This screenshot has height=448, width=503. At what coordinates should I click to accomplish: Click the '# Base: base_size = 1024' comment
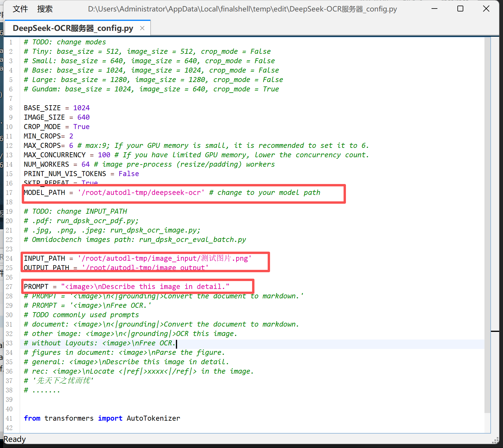pyautogui.click(x=151, y=70)
